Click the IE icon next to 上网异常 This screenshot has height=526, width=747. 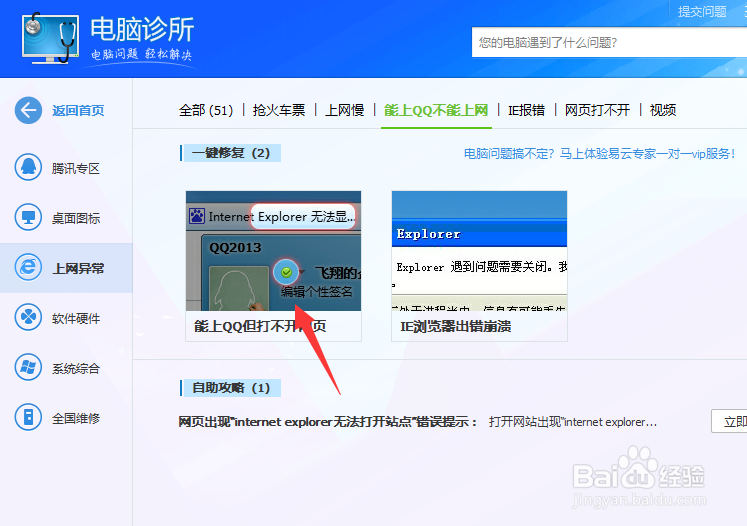(28, 267)
